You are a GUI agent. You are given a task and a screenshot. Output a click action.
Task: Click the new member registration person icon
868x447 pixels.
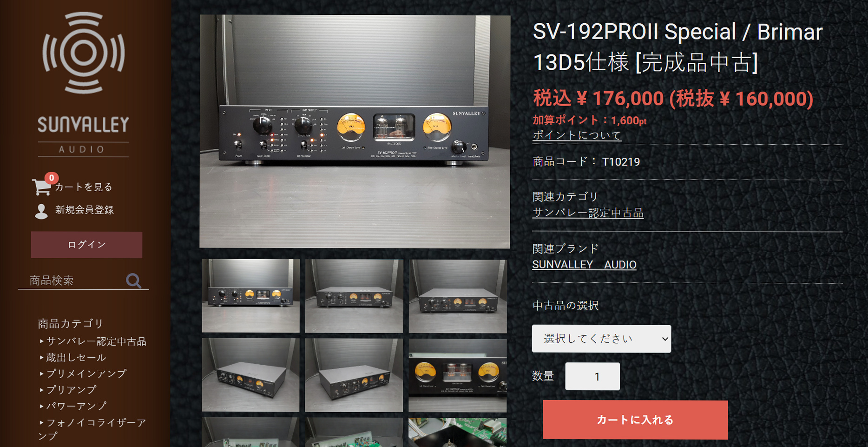point(41,211)
